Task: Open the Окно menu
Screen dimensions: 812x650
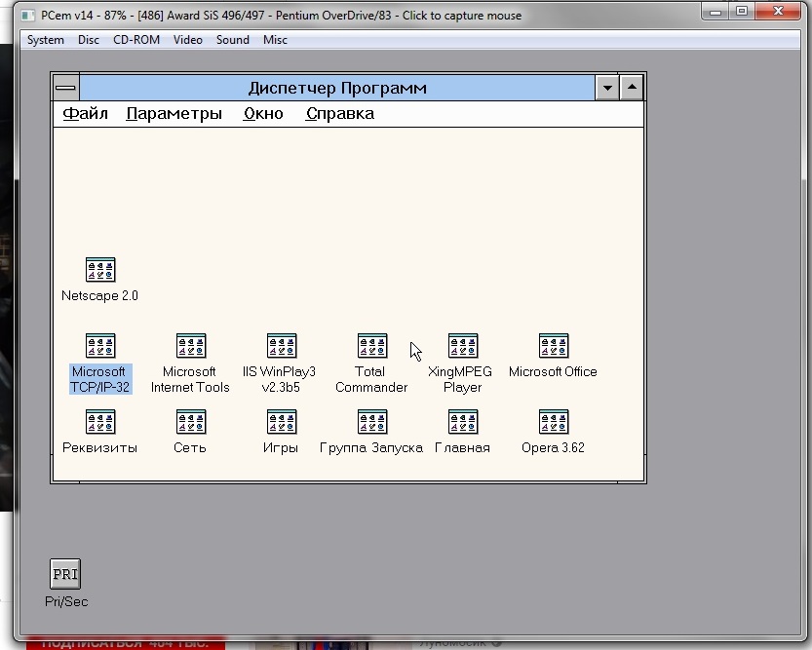Action: [263, 113]
